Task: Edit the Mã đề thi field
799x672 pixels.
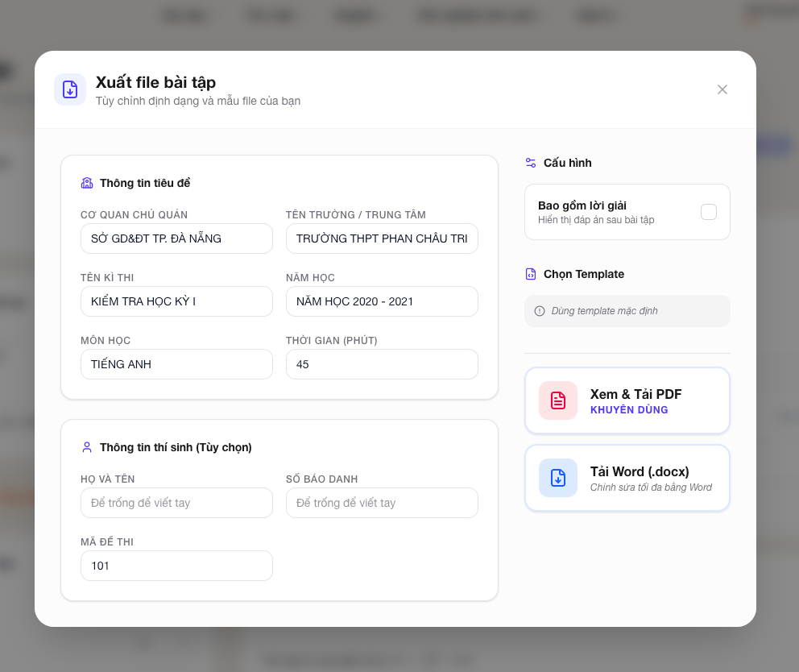Action: pos(177,566)
